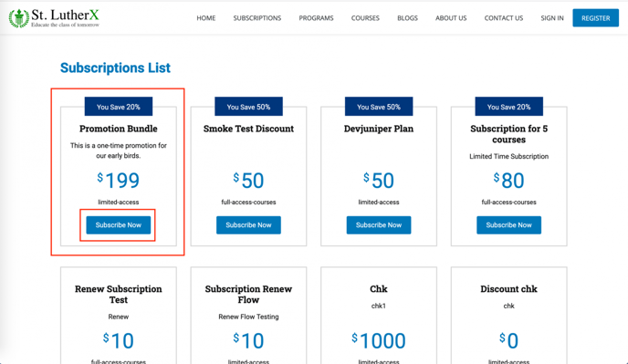This screenshot has width=628, height=364.
Task: Click the Devjuniper Plan heading
Action: [379, 129]
